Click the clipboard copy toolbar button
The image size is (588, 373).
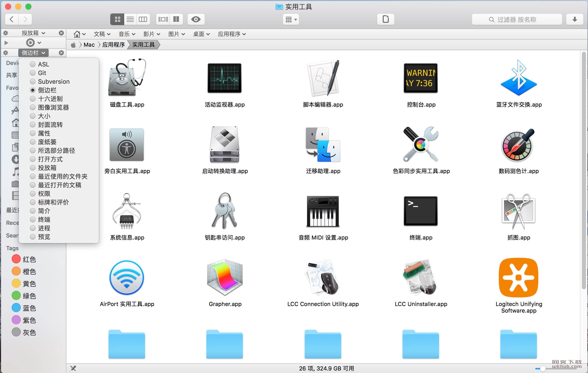pos(385,19)
